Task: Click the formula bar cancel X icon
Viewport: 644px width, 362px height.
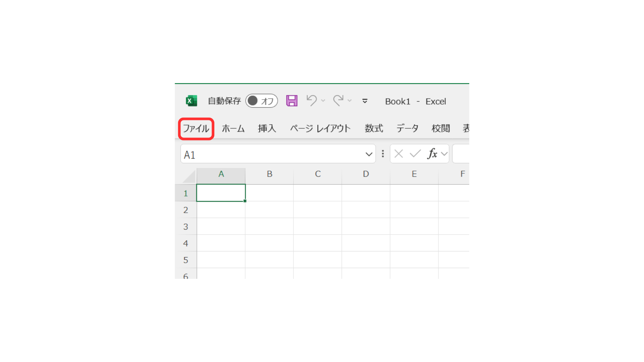Action: pos(398,154)
